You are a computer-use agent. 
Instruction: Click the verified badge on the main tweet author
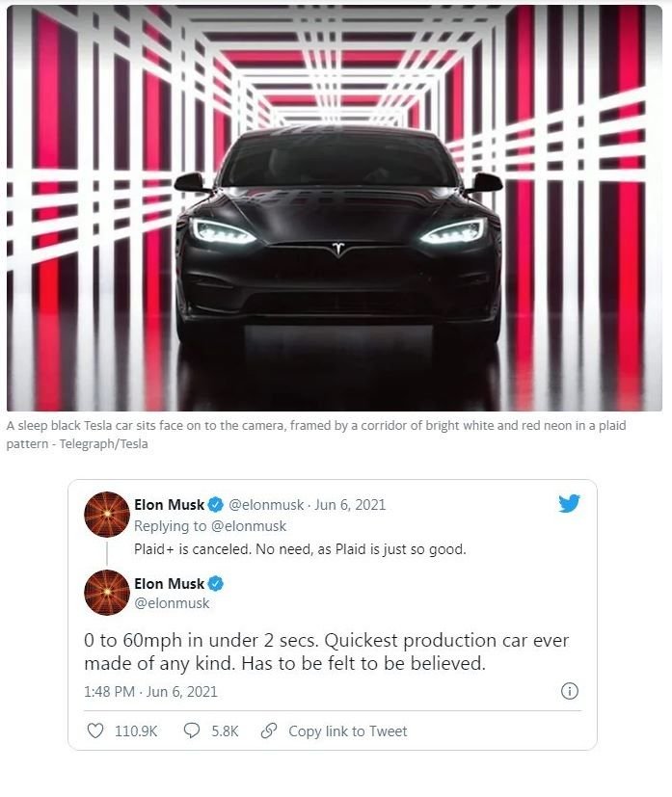(x=217, y=584)
